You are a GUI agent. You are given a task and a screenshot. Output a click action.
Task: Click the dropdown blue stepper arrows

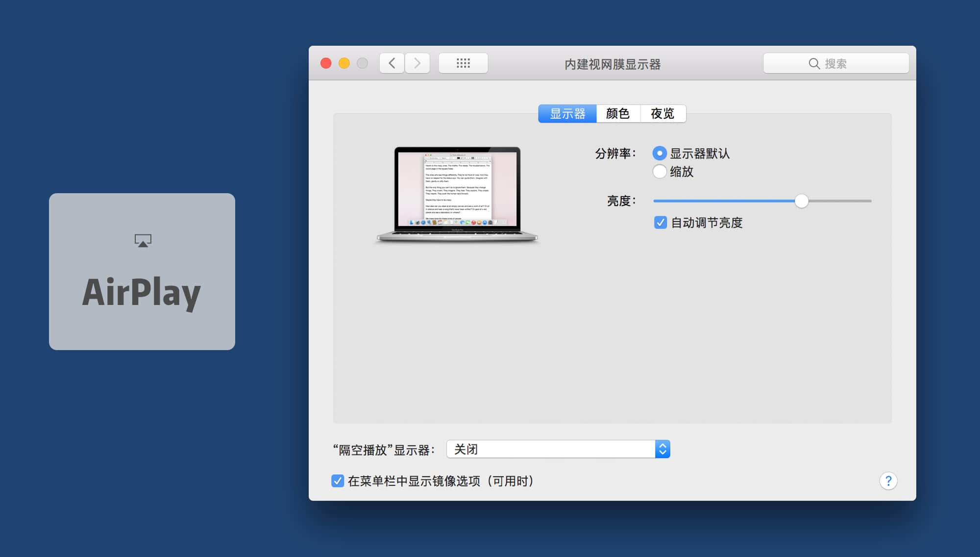pos(662,449)
